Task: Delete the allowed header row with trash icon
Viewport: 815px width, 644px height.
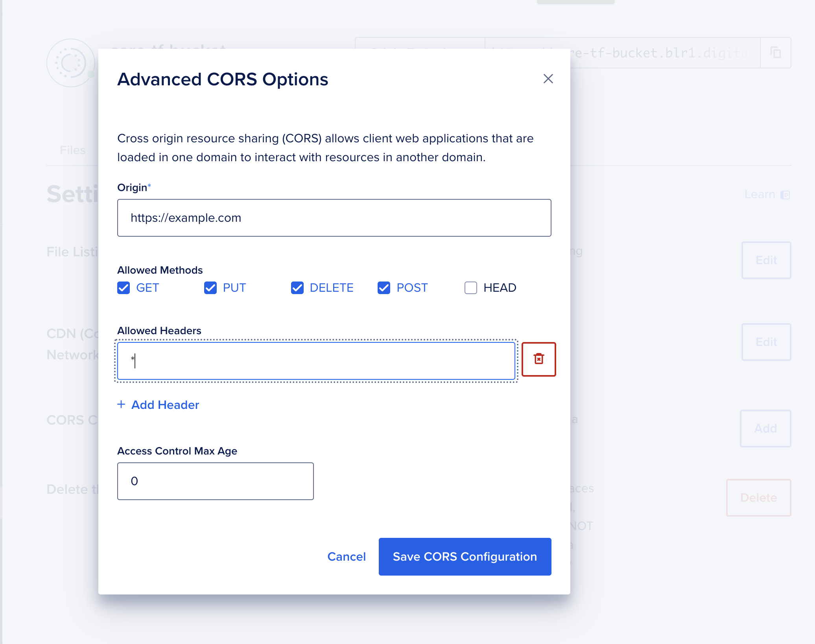Action: (x=538, y=359)
